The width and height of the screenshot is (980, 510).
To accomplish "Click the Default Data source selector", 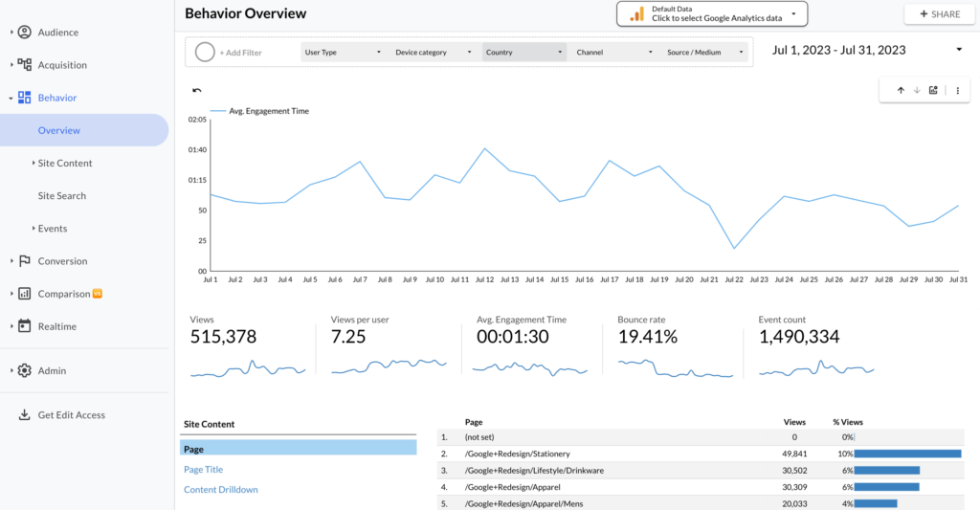I will pyautogui.click(x=713, y=13).
